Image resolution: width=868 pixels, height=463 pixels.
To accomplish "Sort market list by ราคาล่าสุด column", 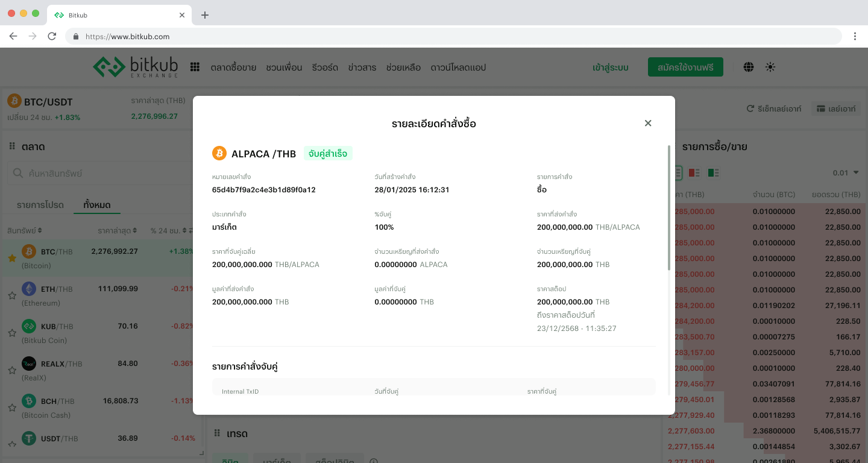I will click(118, 231).
